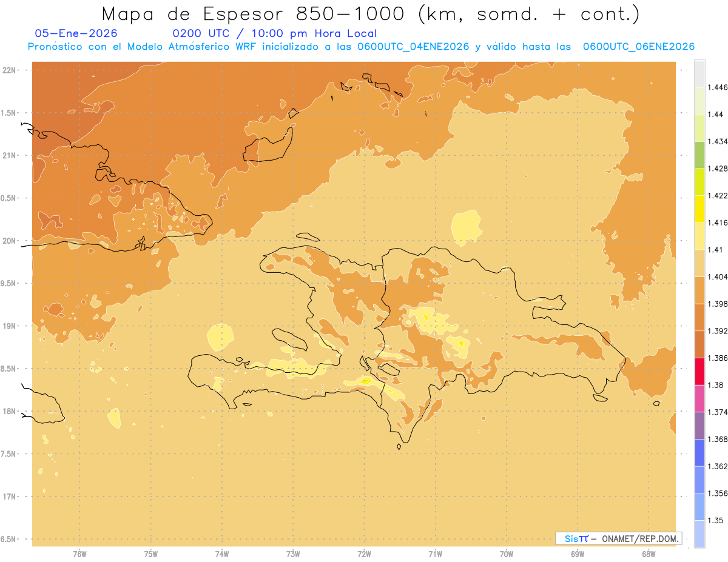Screen dimensions: 728x562
Task: Click the legend value '1.368'
Action: [718, 439]
